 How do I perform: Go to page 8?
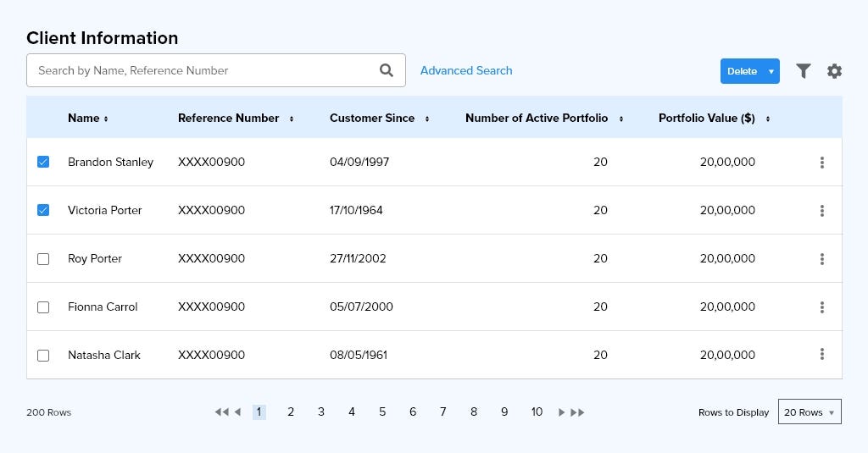(x=474, y=412)
